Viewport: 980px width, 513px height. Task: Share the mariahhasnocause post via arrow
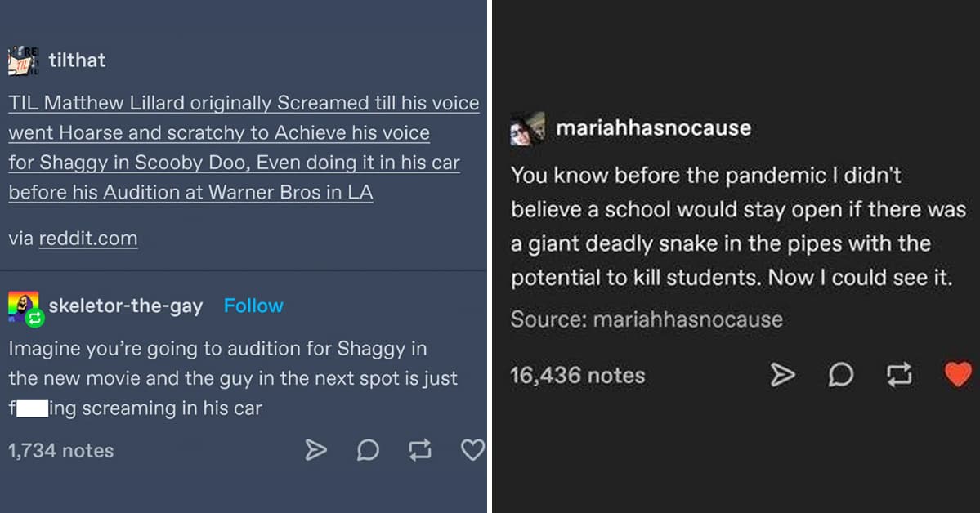click(x=782, y=375)
